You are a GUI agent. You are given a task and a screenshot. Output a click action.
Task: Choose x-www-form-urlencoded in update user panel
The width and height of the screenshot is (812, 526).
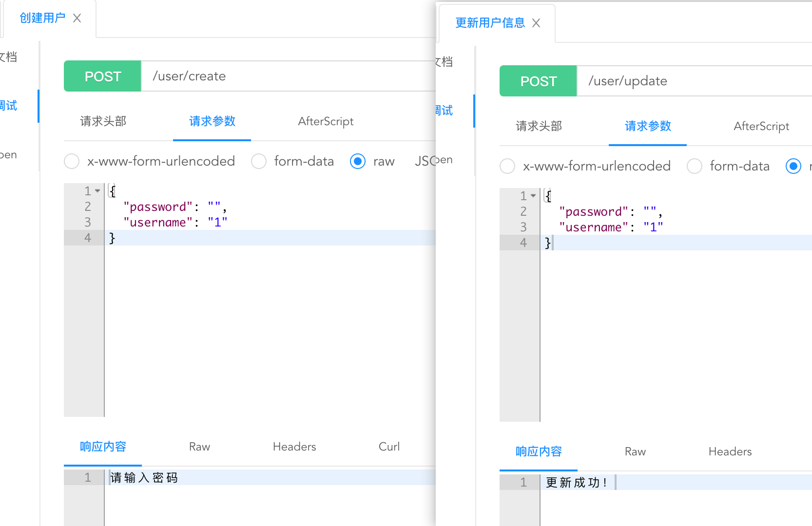click(x=507, y=166)
